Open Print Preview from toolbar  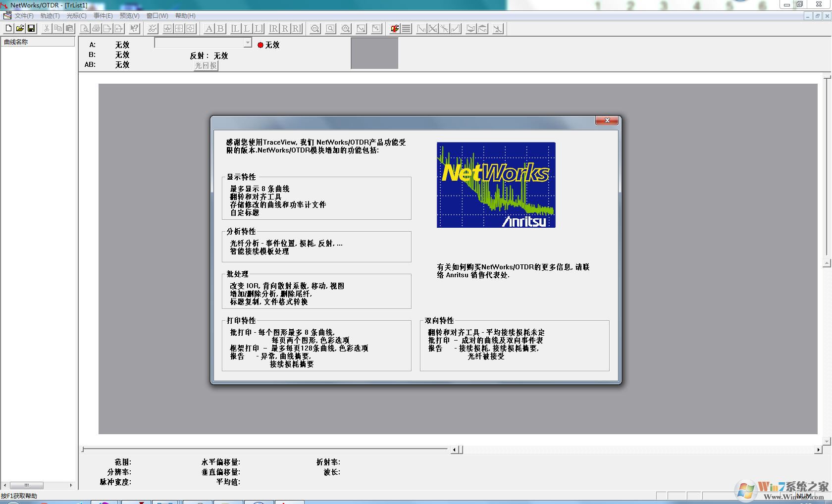coord(84,29)
